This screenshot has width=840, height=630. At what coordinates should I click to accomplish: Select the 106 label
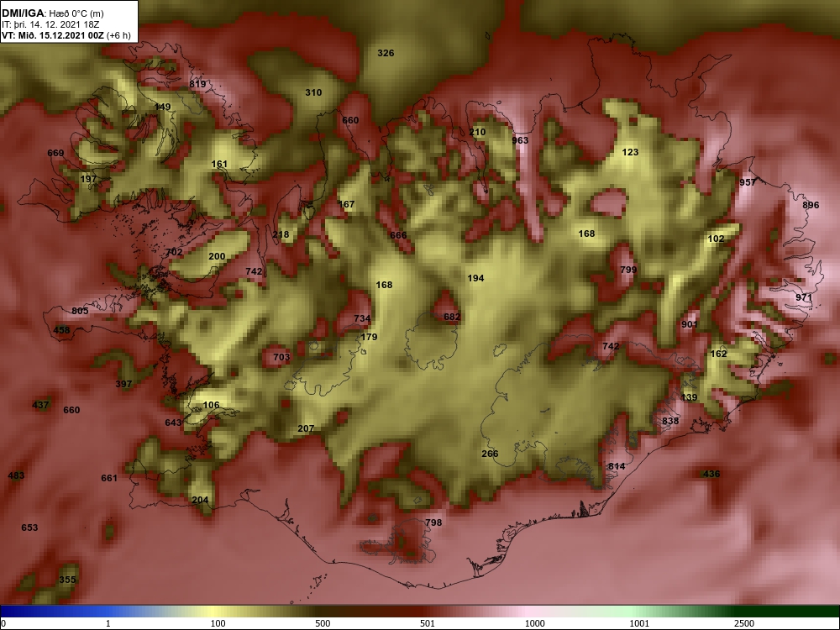click(211, 405)
